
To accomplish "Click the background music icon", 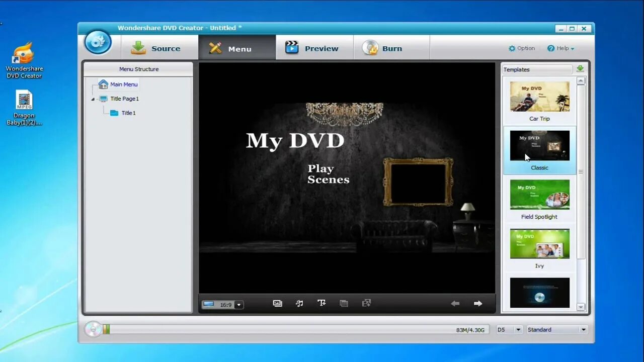I will (x=299, y=303).
